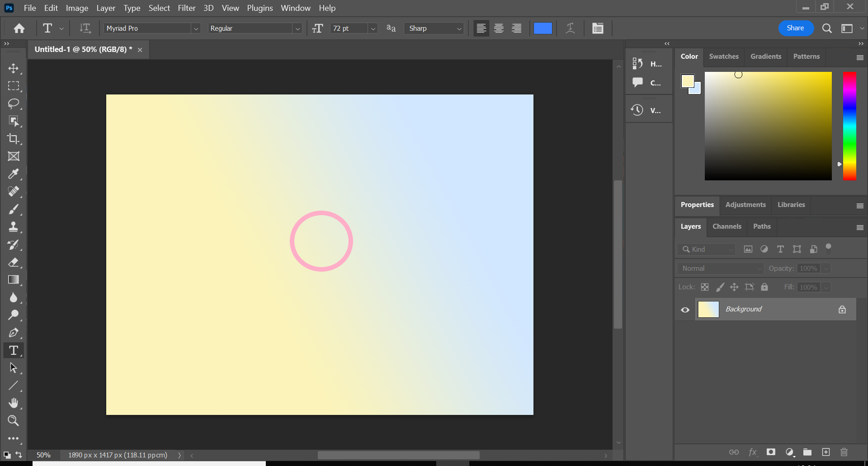The width and height of the screenshot is (868, 466).
Task: Open the Normal blending mode dropdown
Action: click(x=721, y=268)
